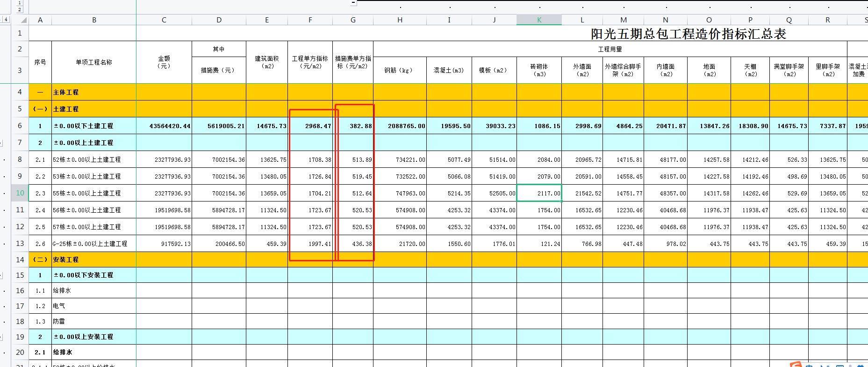The height and width of the screenshot is (367, 868).
Task: Click the 天棚（m2） header cell
Action: (x=750, y=70)
